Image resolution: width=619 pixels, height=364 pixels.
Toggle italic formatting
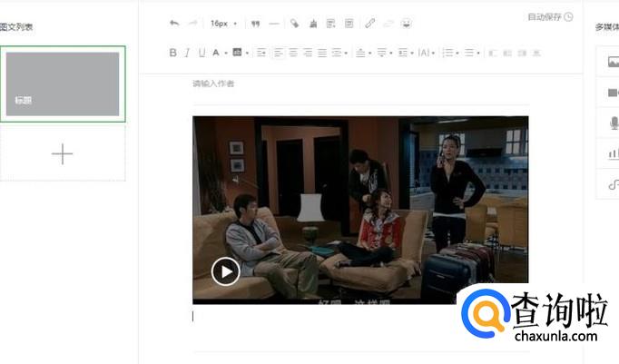click(188, 53)
